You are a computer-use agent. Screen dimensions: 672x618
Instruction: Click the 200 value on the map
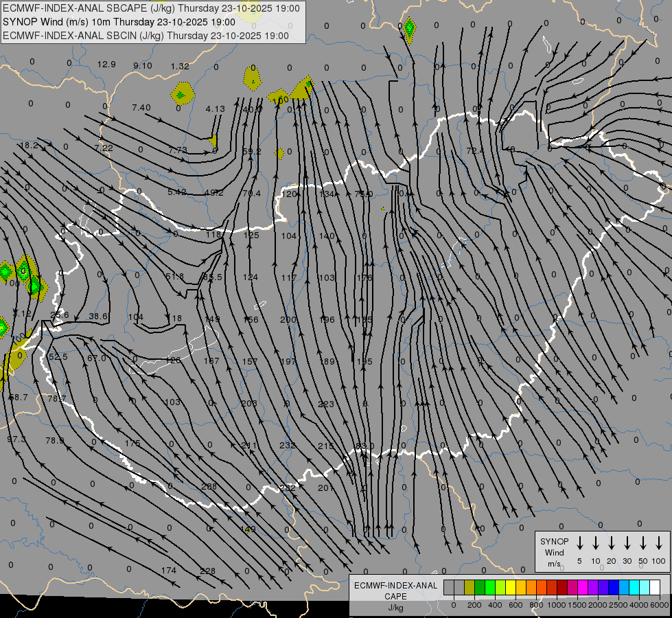click(x=288, y=319)
